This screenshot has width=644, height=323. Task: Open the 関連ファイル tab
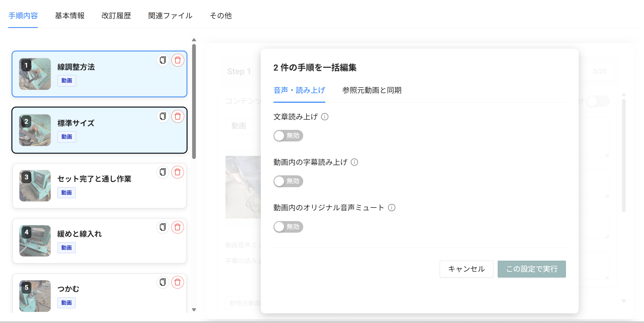coord(170,16)
